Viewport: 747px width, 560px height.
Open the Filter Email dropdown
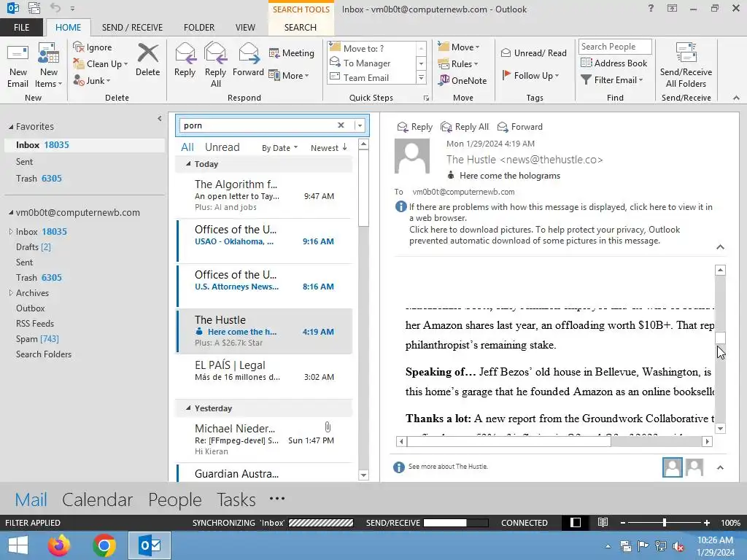point(612,80)
